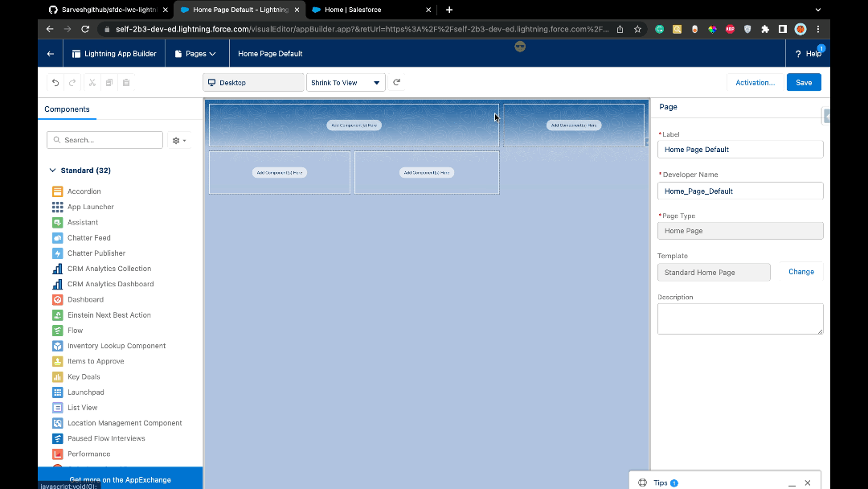Switch to the Components tab
The image size is (868, 489).
tap(67, 109)
